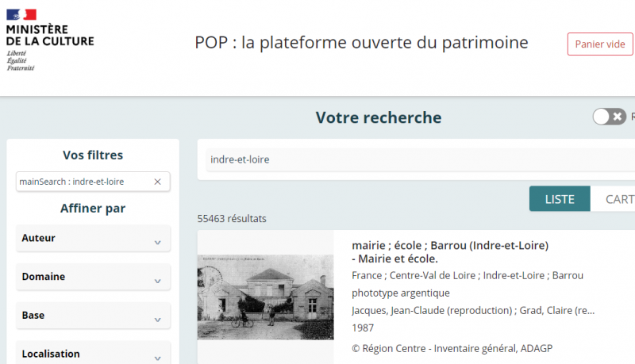Open the POP plateforme ouverte du patrimoine title
The height and width of the screenshot is (364, 635).
click(x=361, y=43)
